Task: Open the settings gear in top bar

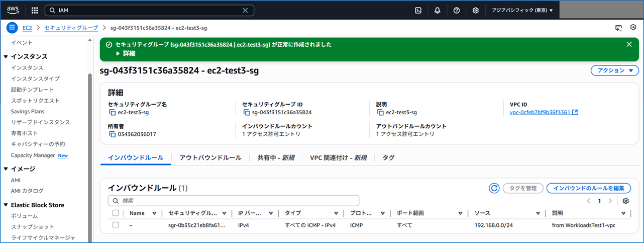Action: (475, 10)
